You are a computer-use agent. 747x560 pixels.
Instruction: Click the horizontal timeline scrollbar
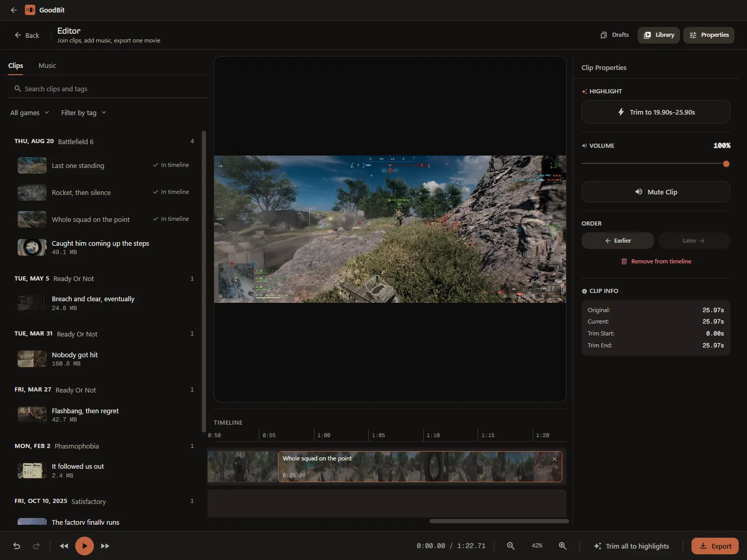[x=499, y=521]
